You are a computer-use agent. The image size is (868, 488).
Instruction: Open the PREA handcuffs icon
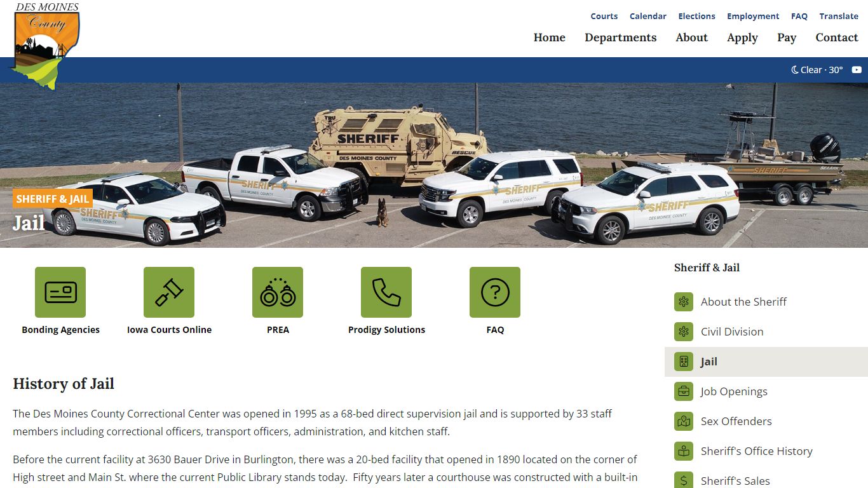pos(278,292)
